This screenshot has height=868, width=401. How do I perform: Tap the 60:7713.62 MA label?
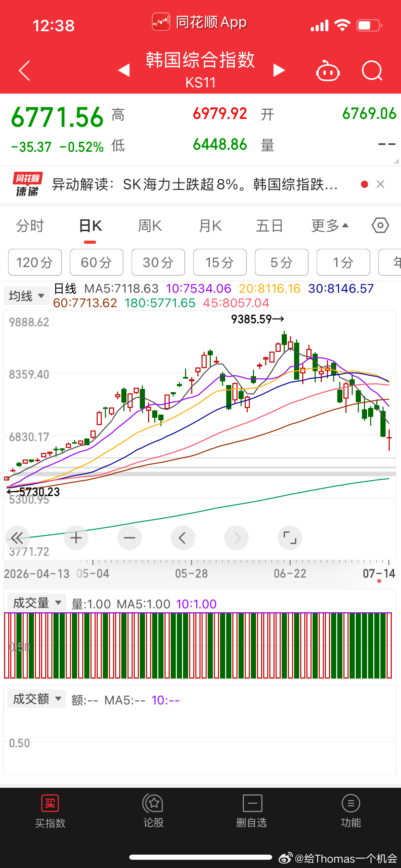click(x=85, y=303)
